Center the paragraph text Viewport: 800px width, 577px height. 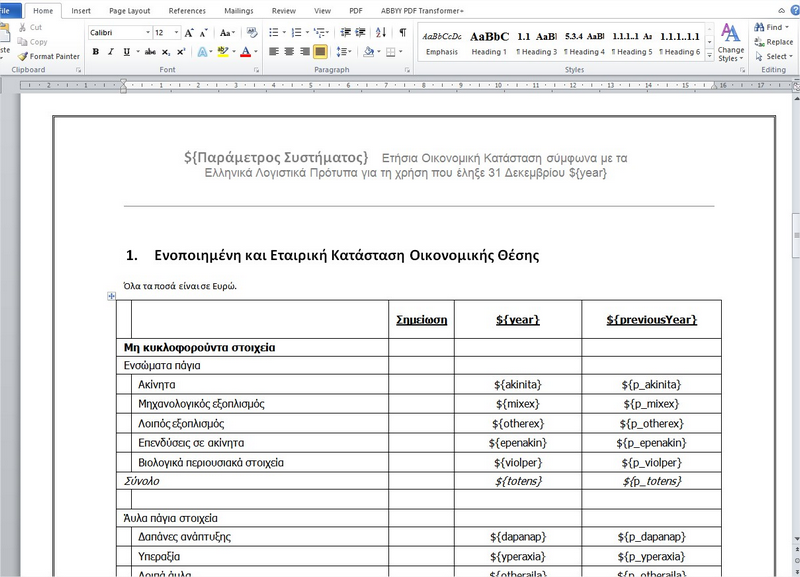[289, 52]
